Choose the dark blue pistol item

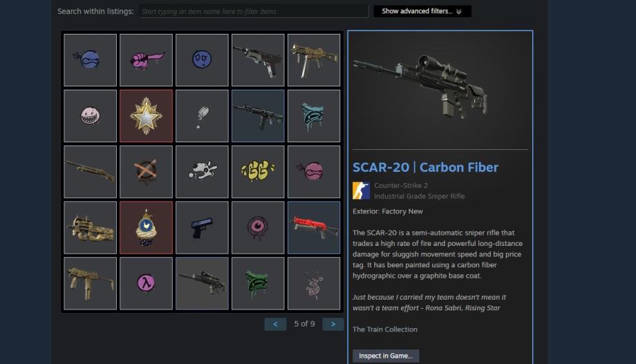coord(202,228)
